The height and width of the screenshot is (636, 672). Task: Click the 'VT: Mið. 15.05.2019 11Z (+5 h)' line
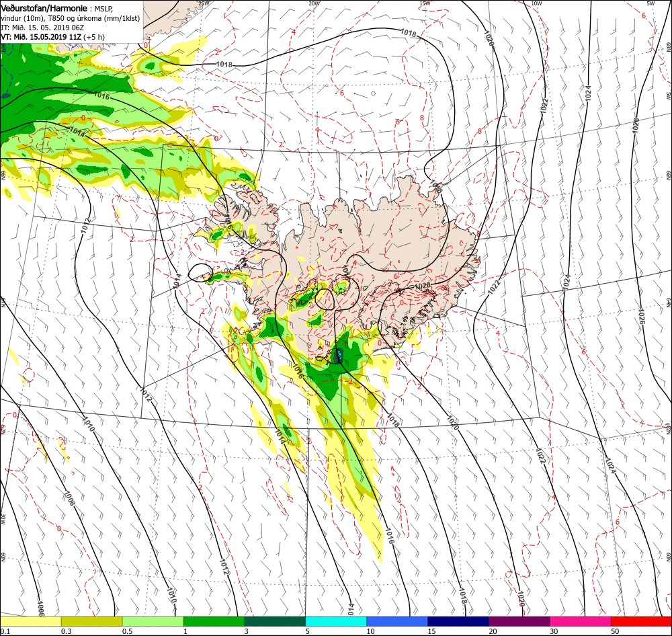click(x=52, y=37)
